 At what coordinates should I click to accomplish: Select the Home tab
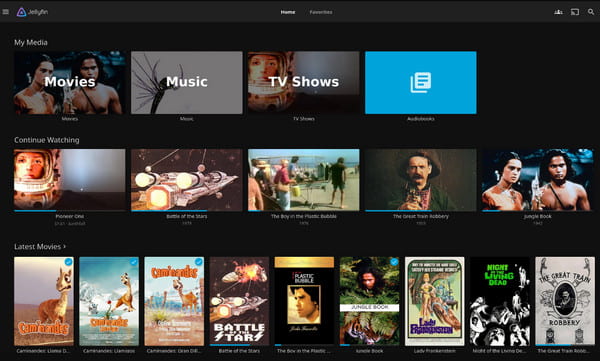point(288,12)
